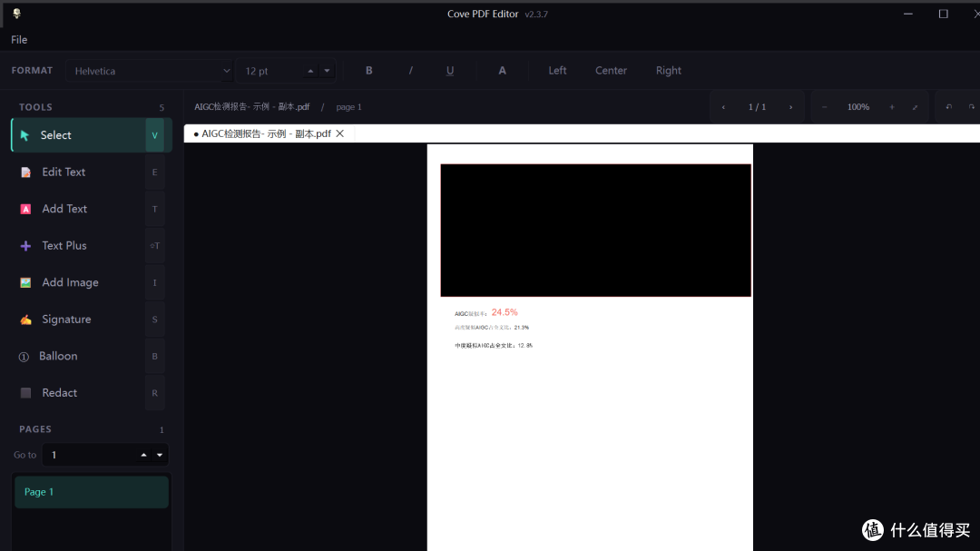Click the breadcrumb file name AIGC检测报告
This screenshot has height=551, width=980.
point(252,107)
